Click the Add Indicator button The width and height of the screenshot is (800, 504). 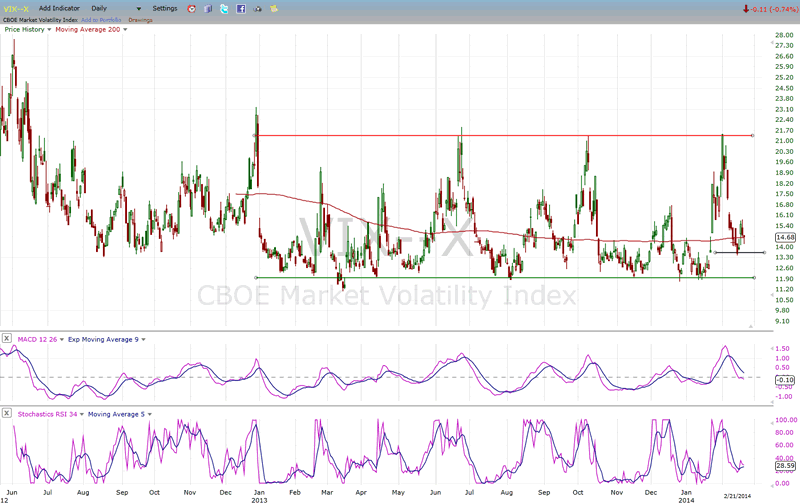point(59,9)
